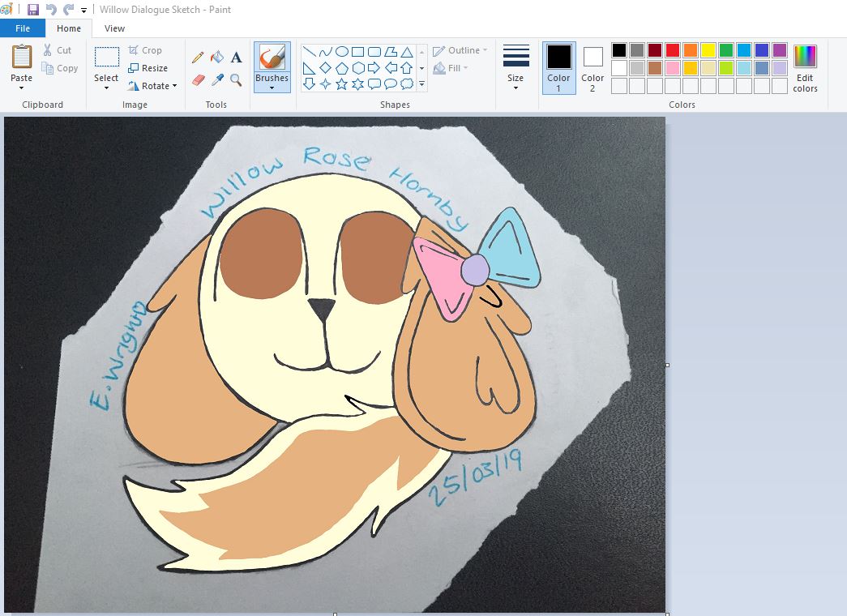
Task: Switch to the View tab
Action: point(115,28)
